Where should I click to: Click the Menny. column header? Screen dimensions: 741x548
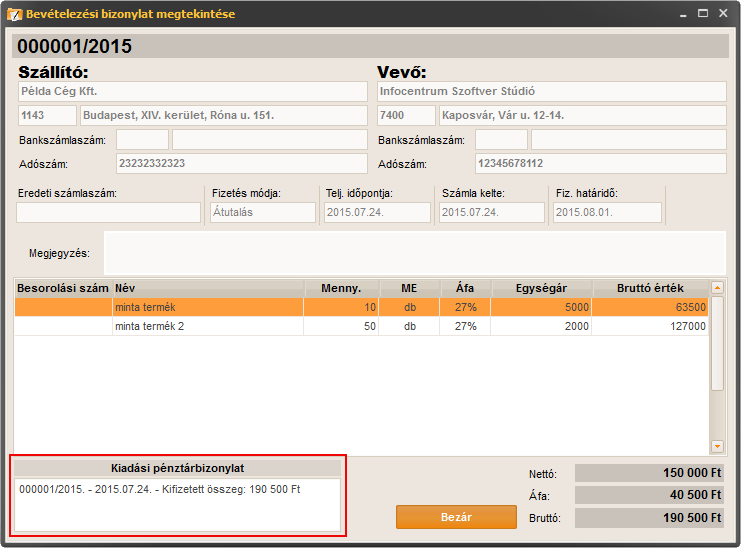click(x=341, y=288)
